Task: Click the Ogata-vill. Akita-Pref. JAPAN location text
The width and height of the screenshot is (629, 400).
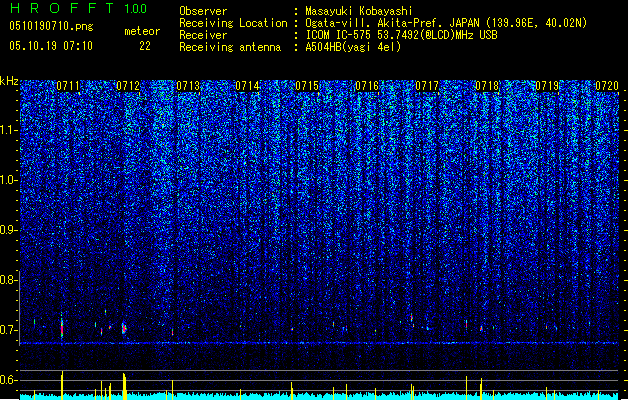Action: [x=392, y=23]
